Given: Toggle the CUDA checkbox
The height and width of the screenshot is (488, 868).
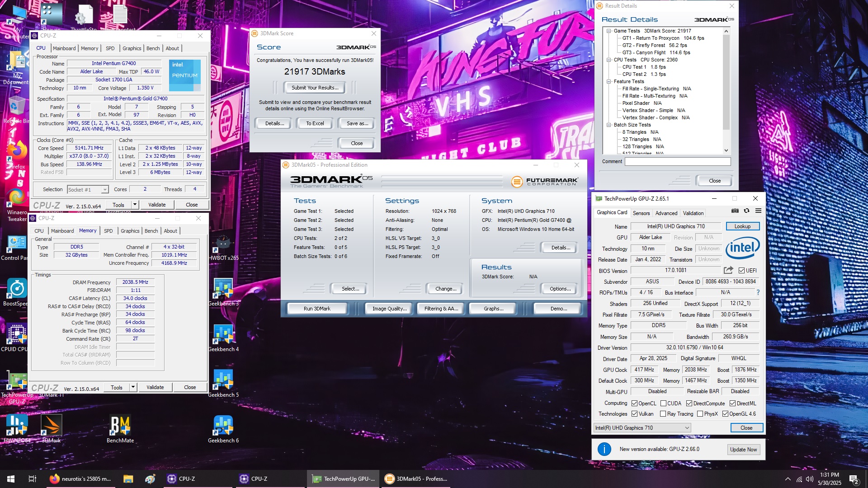Looking at the screenshot, I should coord(663,404).
